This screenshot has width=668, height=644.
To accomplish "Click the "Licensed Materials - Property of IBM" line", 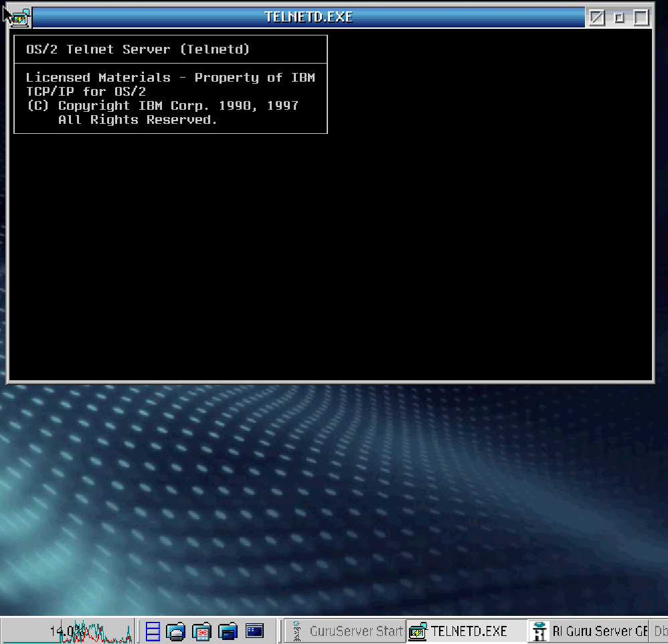I will tap(171, 78).
